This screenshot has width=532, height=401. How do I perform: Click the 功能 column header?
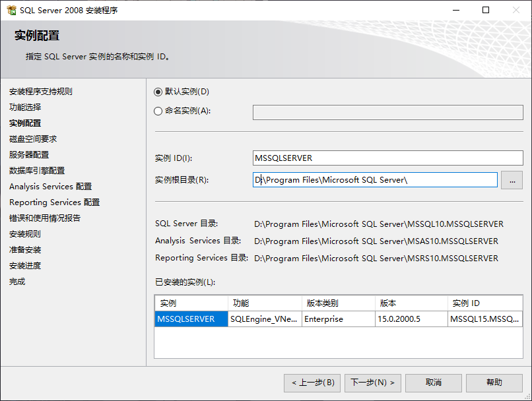(265, 303)
